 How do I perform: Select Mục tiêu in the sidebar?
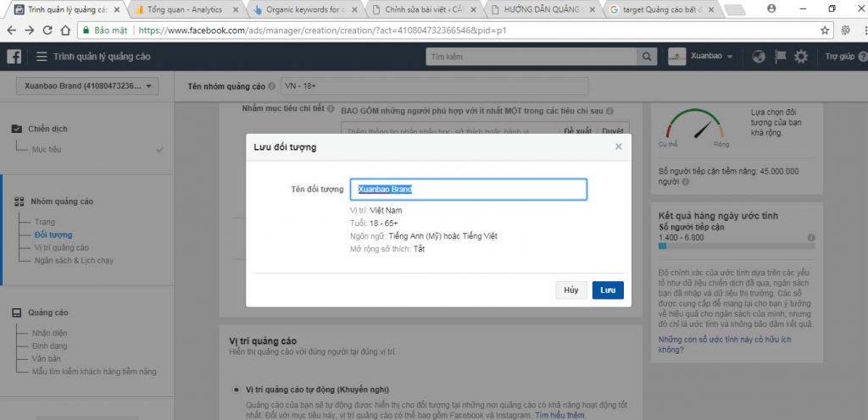47,149
